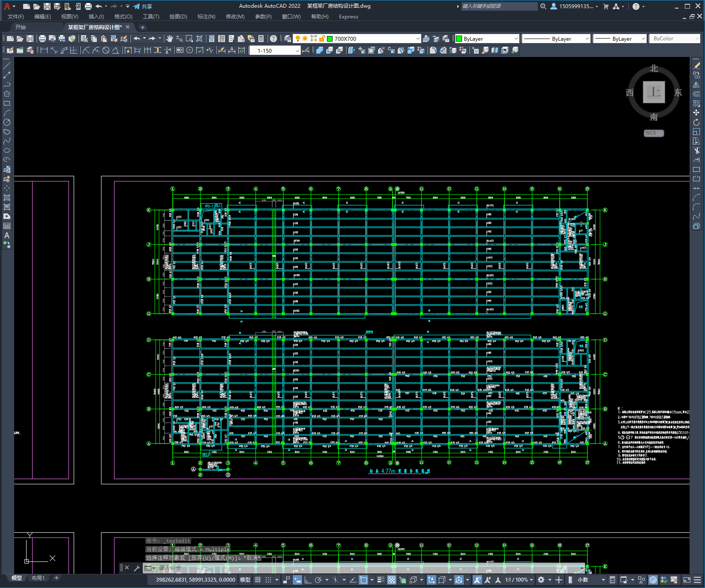Select the Multiline Text tool
The image size is (705, 588).
pos(7,235)
